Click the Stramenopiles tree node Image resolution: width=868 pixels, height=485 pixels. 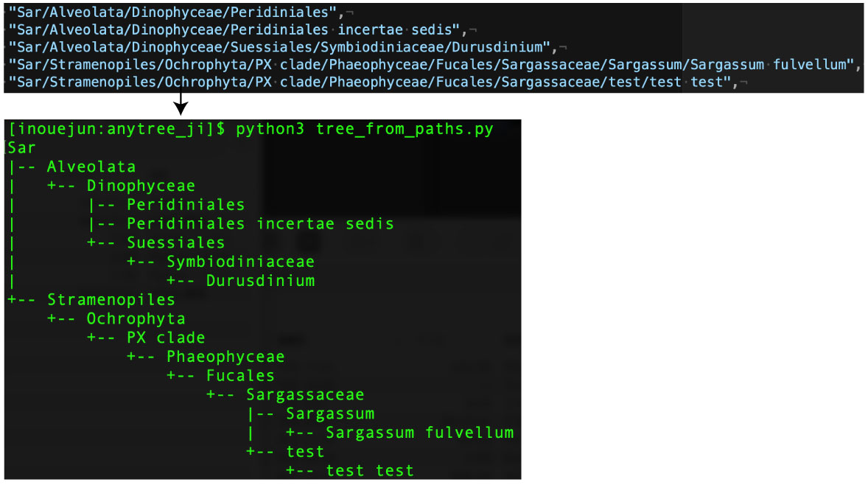coord(111,299)
